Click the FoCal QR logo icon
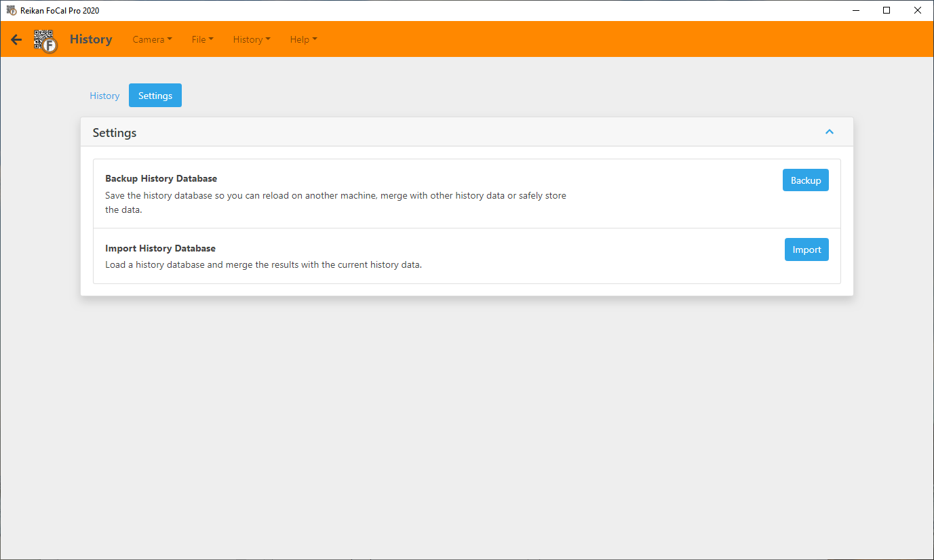This screenshot has width=934, height=560. tap(45, 40)
